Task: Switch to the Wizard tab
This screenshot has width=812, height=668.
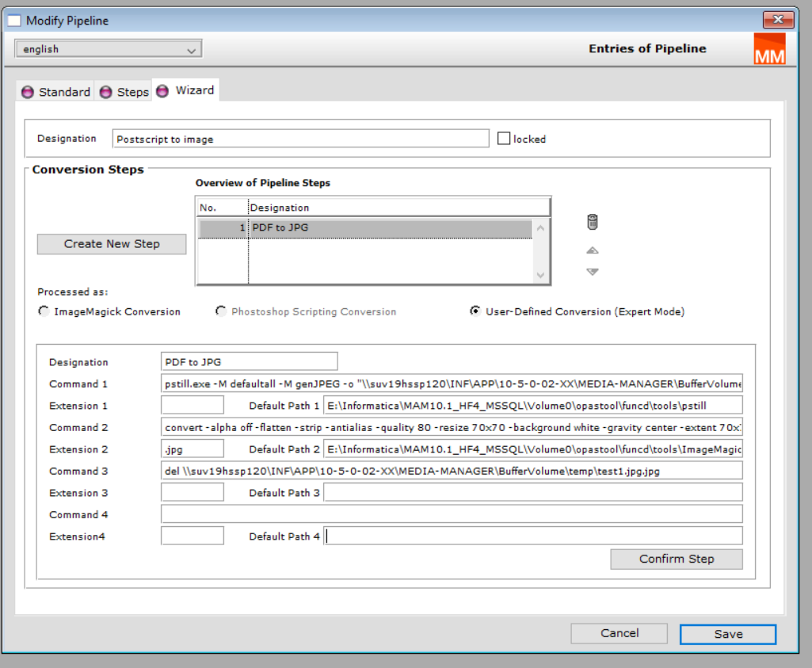Action: (185, 90)
